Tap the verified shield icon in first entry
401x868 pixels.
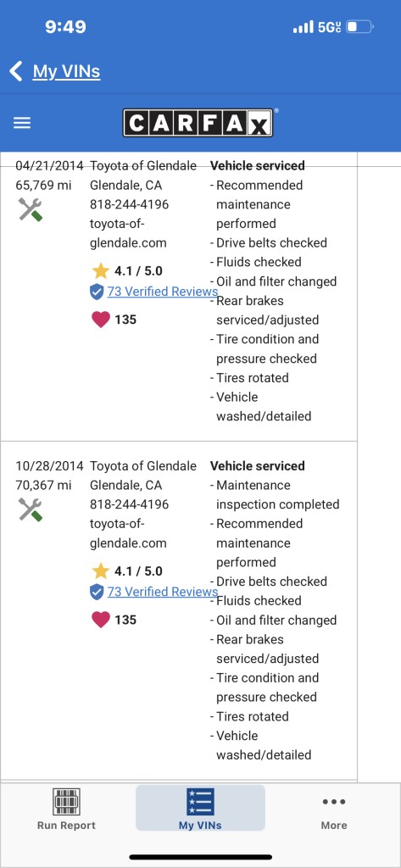click(x=97, y=292)
